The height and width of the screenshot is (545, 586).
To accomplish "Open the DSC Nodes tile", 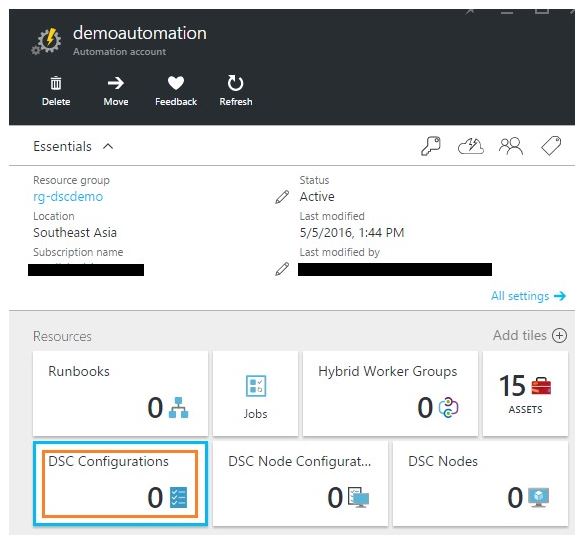I will coord(481,483).
